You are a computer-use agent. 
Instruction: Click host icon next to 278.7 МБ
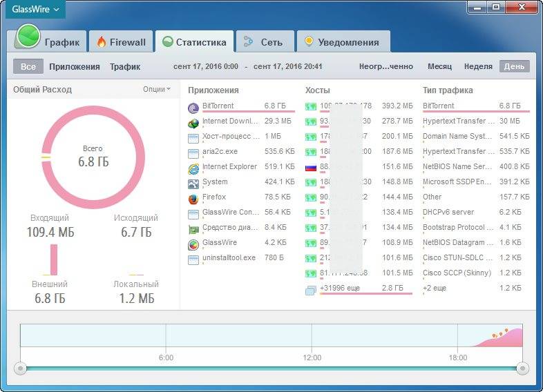pyautogui.click(x=311, y=121)
